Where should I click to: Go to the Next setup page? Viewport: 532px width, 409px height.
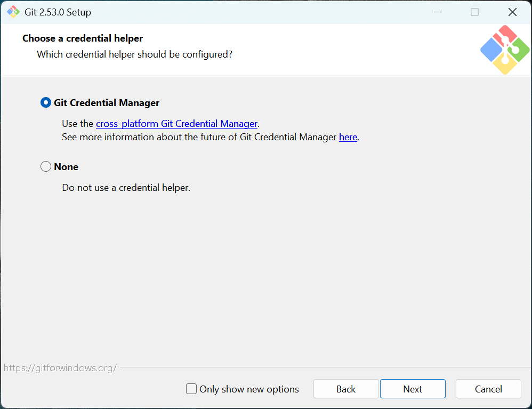pos(413,389)
